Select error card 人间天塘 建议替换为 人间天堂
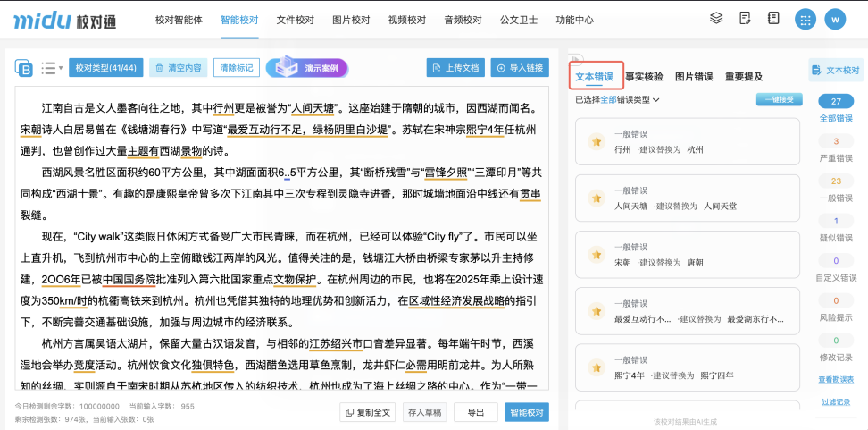The image size is (868, 430). (x=689, y=198)
